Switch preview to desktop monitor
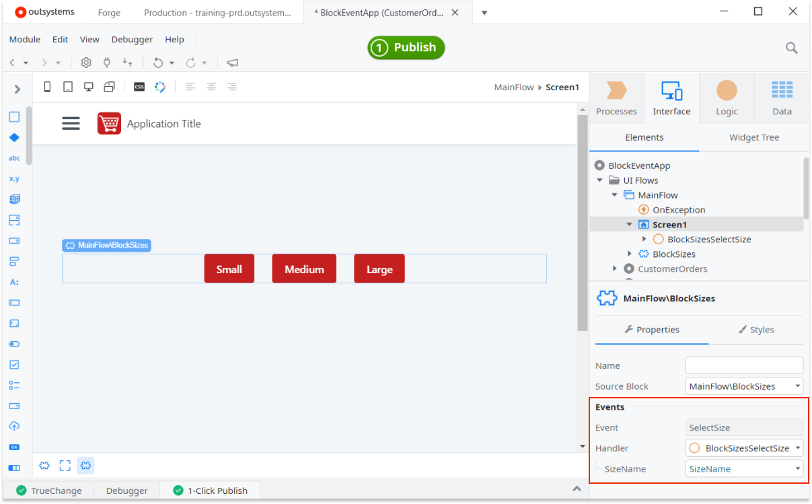Image resolution: width=812 pixels, height=504 pixels. (x=88, y=87)
